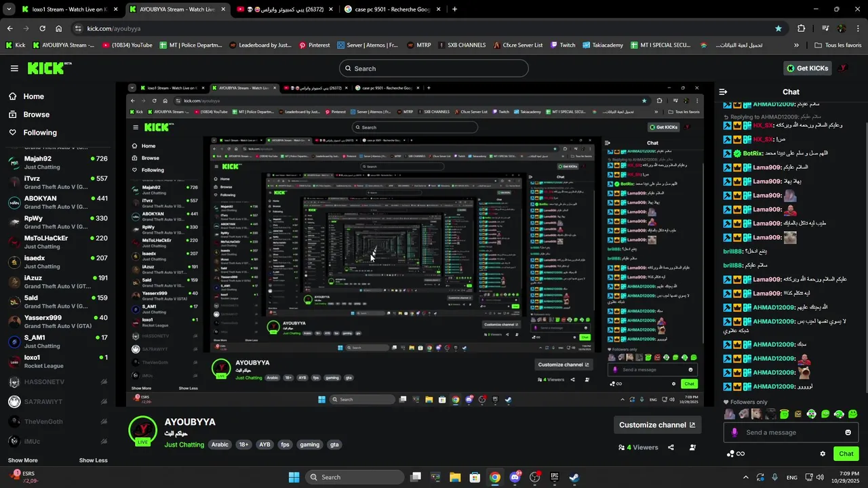Click the share icon beside outer 4 Viewers
This screenshot has height=488, width=868.
tap(671, 447)
